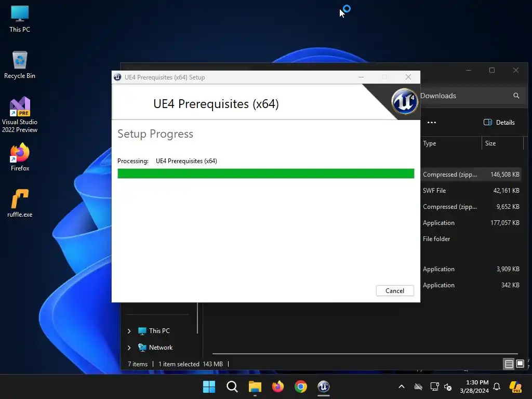Launch Visual Studio 2022 Preview shortcut

pyautogui.click(x=20, y=115)
